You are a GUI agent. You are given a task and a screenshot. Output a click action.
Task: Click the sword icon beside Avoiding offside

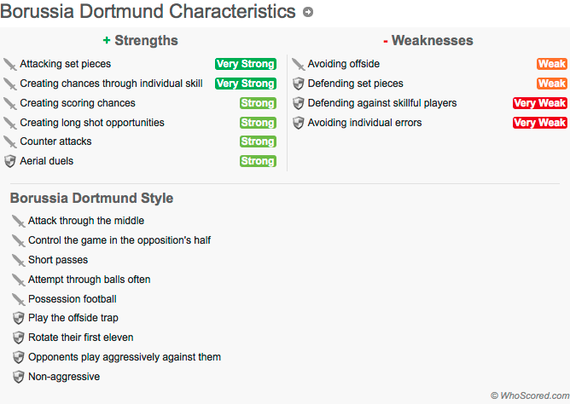coord(298,64)
